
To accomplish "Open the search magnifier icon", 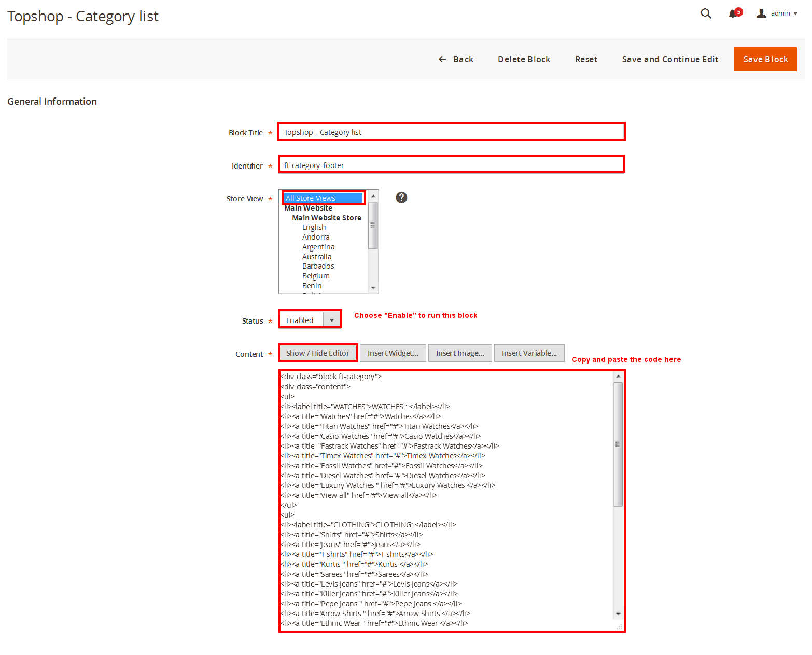I will (706, 13).
